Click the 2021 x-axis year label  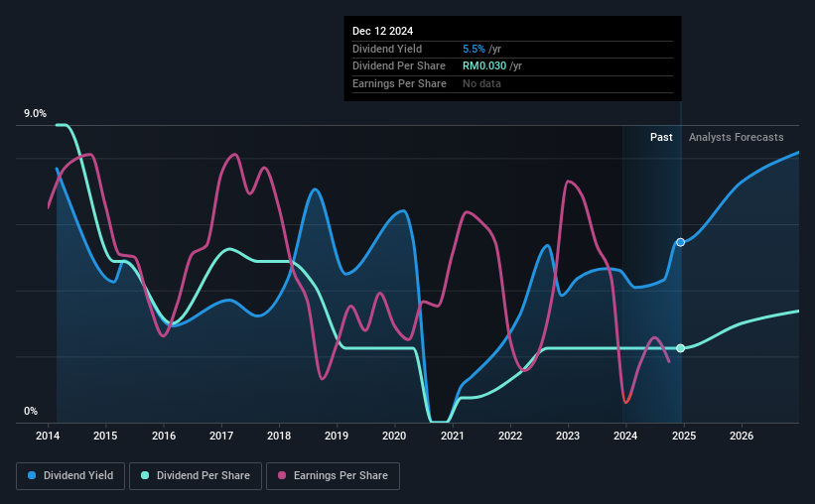(453, 436)
